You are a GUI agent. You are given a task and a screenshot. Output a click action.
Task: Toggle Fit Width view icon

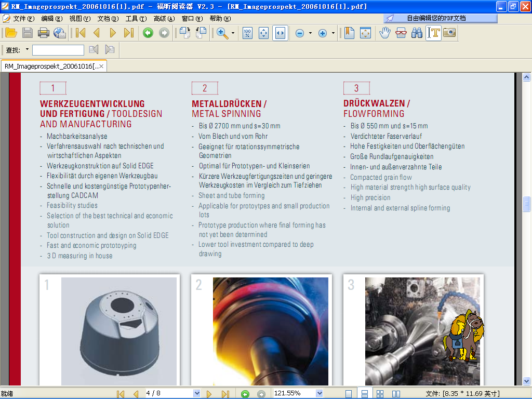(280, 33)
